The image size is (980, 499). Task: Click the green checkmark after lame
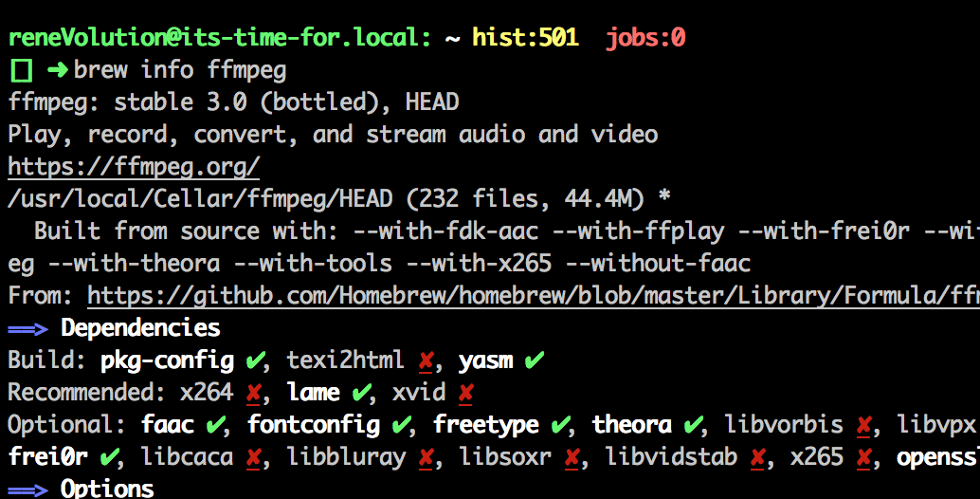point(360,394)
